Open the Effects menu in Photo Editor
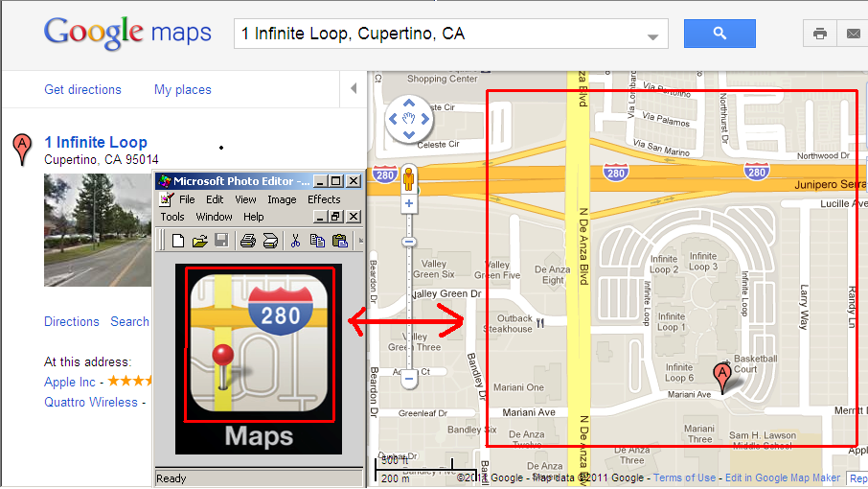 [324, 199]
